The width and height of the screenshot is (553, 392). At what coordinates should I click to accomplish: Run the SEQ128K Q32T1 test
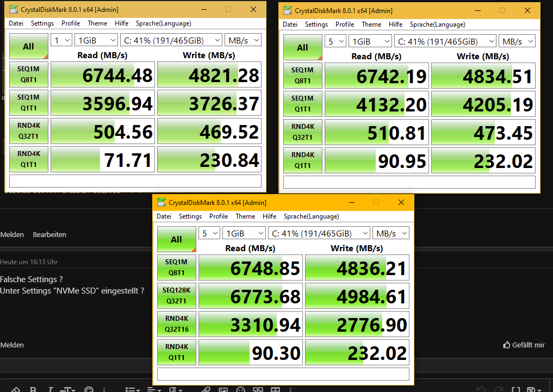pyautogui.click(x=177, y=296)
